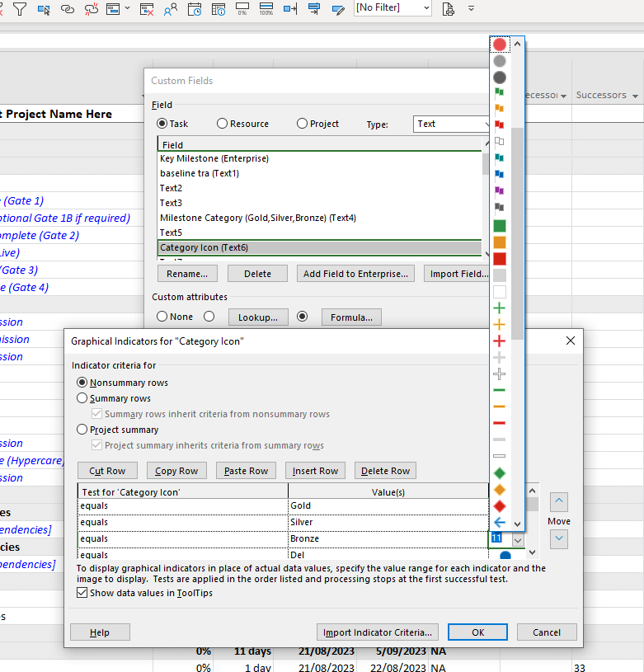The image size is (644, 672).
Task: Choose the green plus sign indicator
Action: (x=499, y=308)
